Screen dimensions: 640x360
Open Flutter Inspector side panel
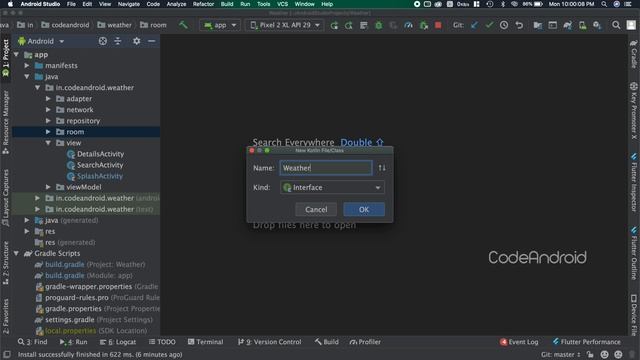point(634,182)
